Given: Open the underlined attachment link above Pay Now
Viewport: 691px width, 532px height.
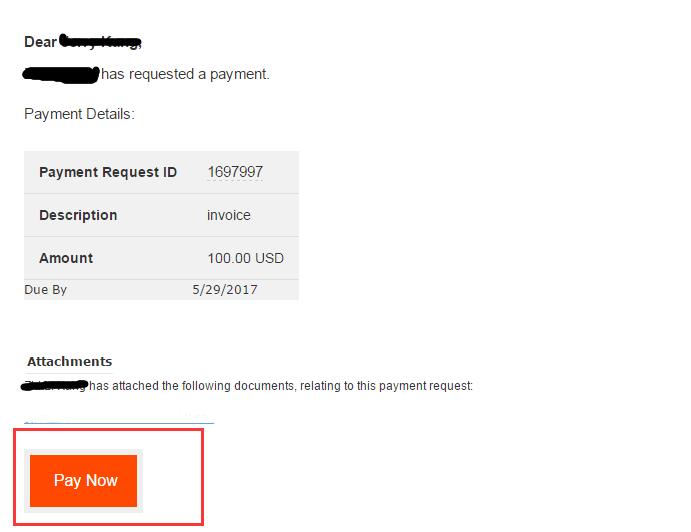Looking at the screenshot, I should [x=119, y=422].
